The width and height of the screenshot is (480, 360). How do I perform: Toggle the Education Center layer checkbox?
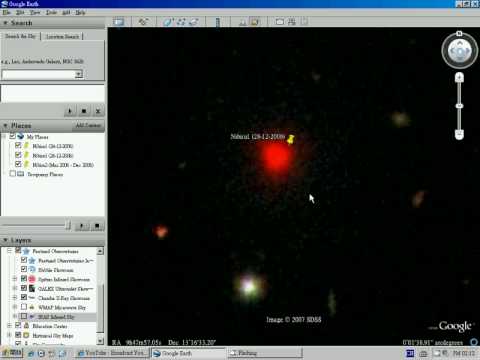pos(18,325)
